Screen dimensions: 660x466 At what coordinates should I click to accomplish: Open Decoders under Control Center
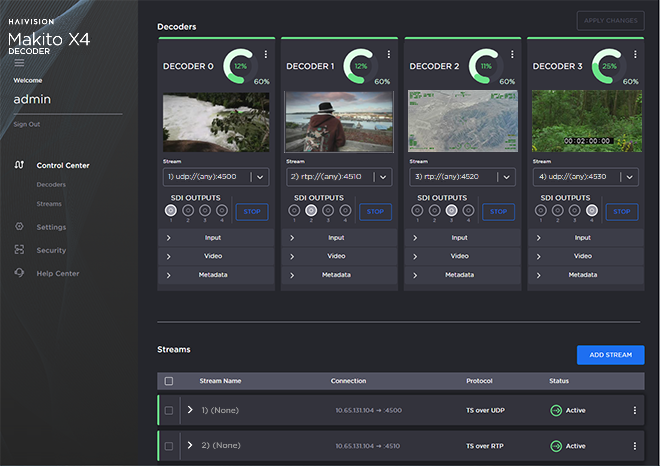click(51, 185)
